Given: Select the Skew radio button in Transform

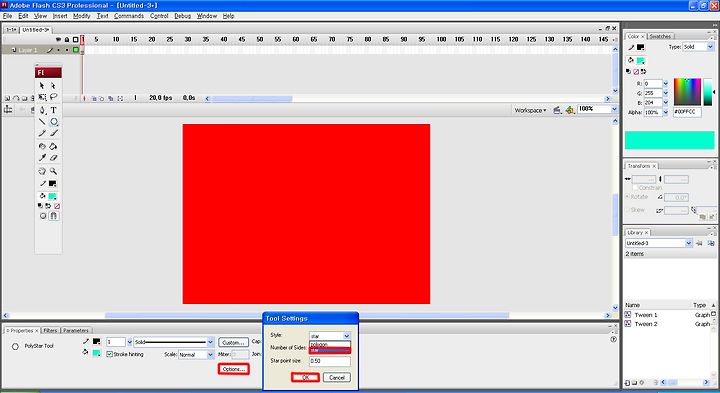Looking at the screenshot, I should 627,210.
